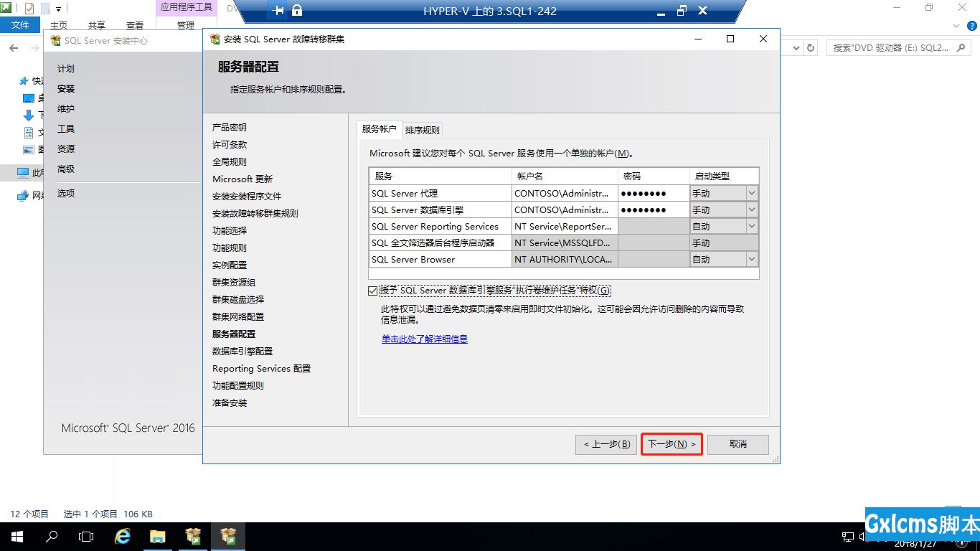Click Explorer back arrow

[x=14, y=48]
